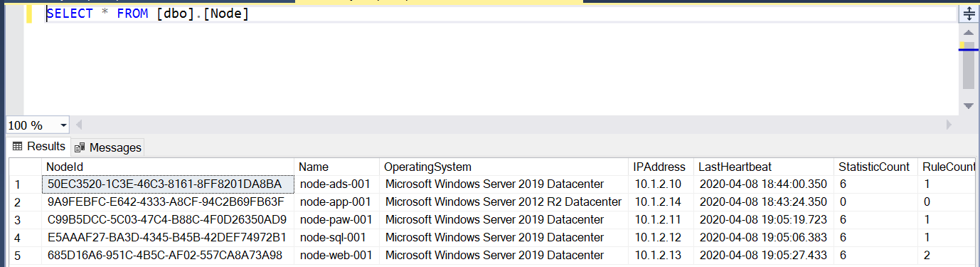Click the horizontal scrollbar right arrow
980x267 pixels.
948,125
